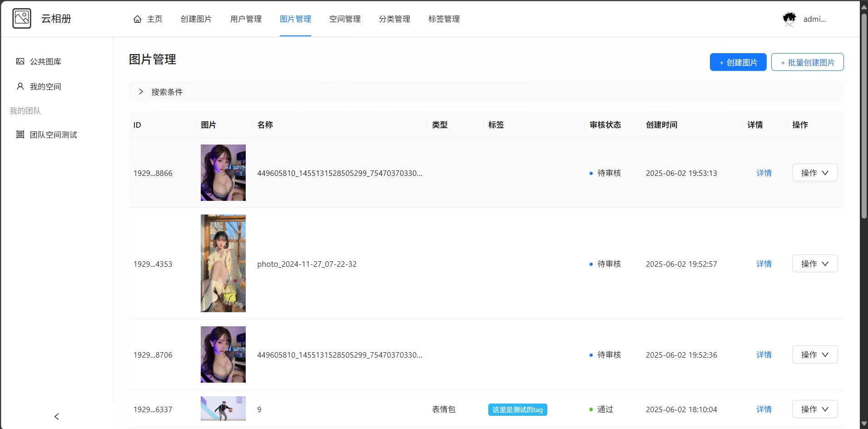Collapse the sidebar with the left arrow
868x429 pixels.
click(56, 416)
